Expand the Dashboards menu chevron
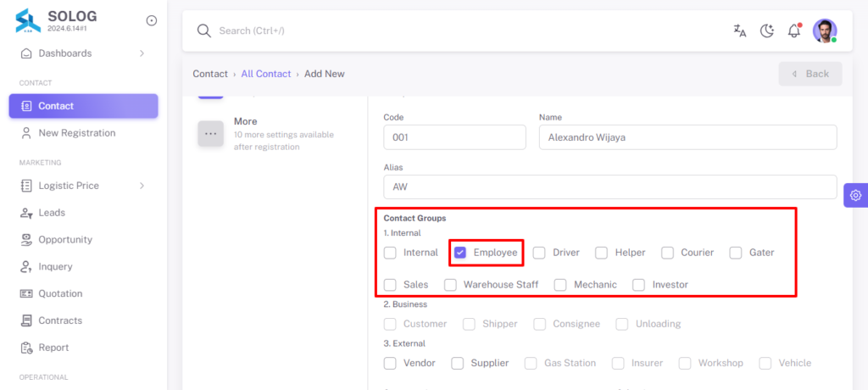This screenshot has width=868, height=390. [142, 53]
